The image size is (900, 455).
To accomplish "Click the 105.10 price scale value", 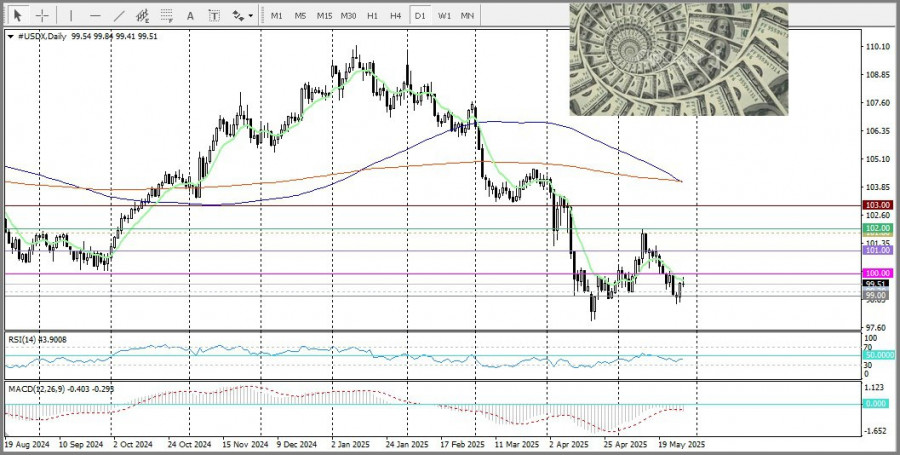I will click(x=876, y=160).
